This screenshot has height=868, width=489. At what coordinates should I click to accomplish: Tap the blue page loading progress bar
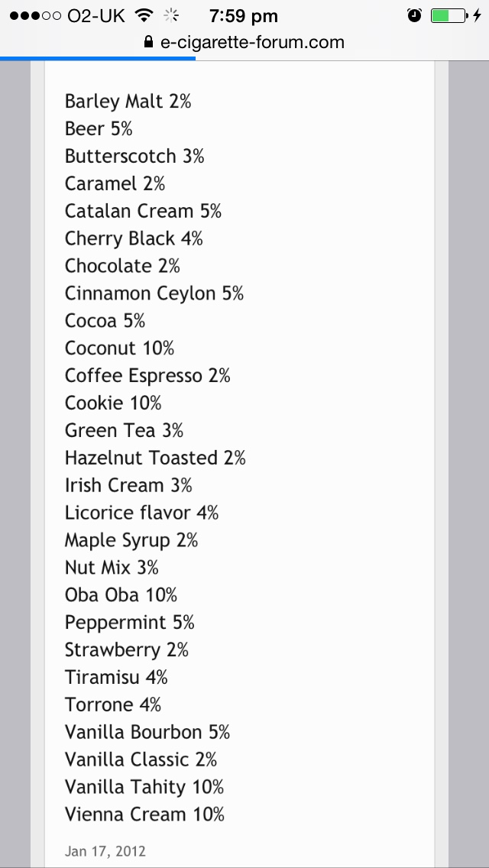(x=98, y=58)
